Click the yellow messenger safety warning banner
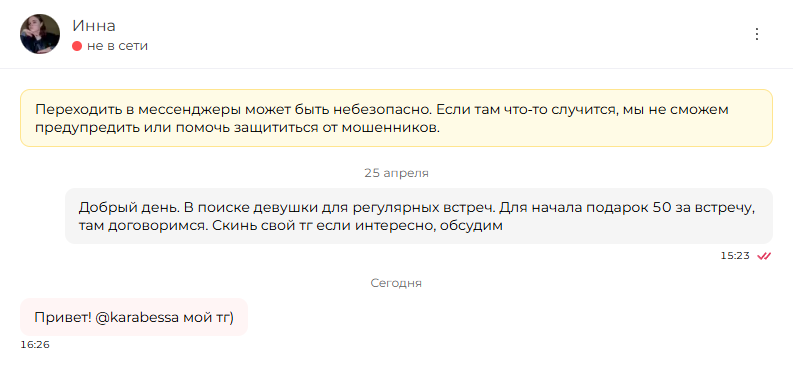 pos(396,118)
